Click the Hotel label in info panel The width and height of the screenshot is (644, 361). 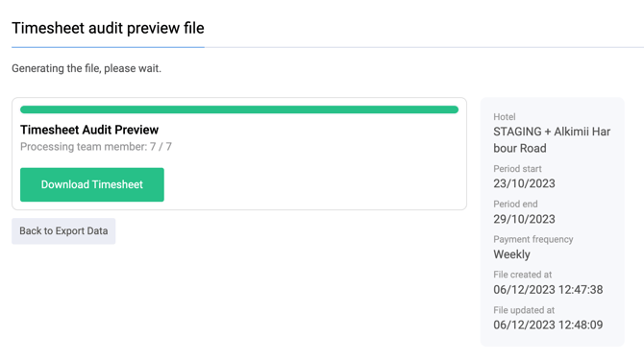tap(505, 117)
